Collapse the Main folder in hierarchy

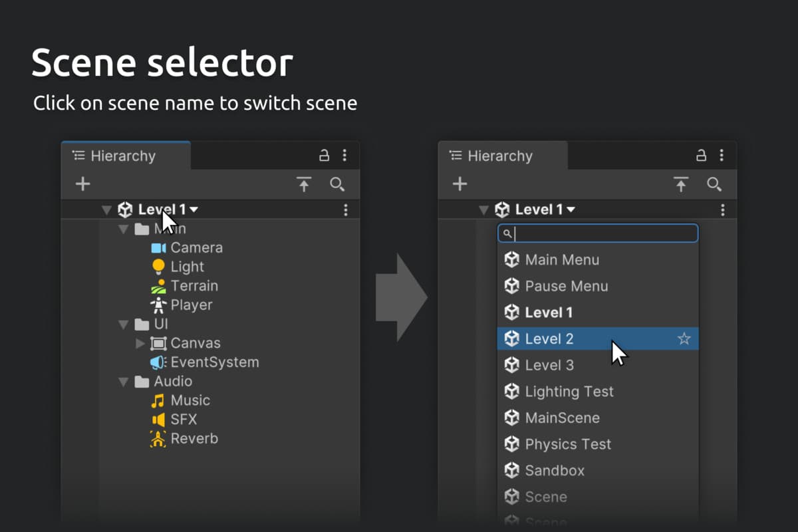click(123, 229)
